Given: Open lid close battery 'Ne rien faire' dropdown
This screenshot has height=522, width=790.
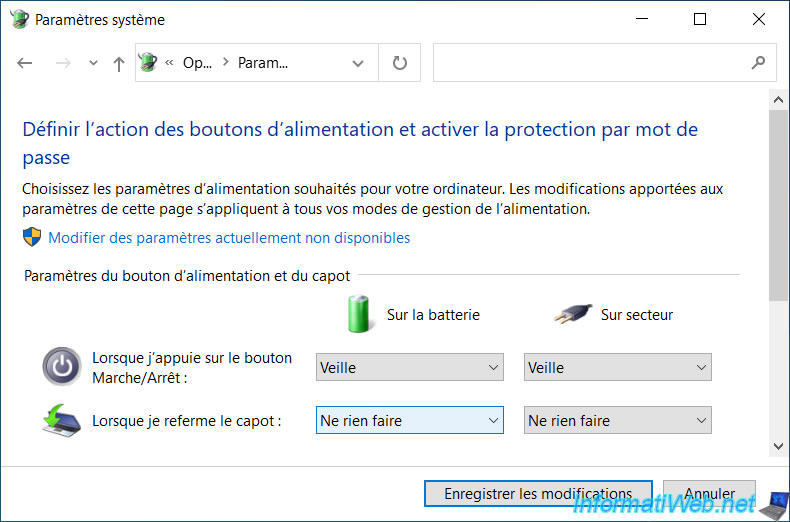Looking at the screenshot, I should pos(410,420).
